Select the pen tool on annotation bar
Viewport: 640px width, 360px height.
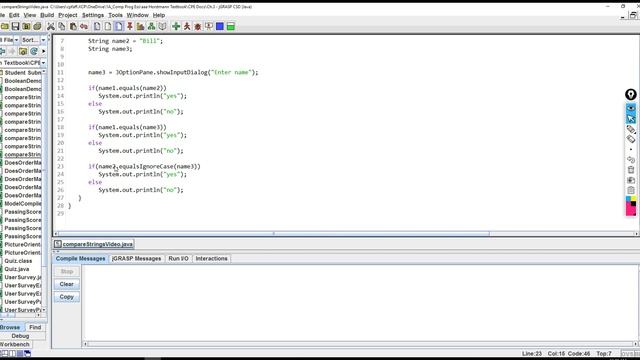click(x=631, y=129)
